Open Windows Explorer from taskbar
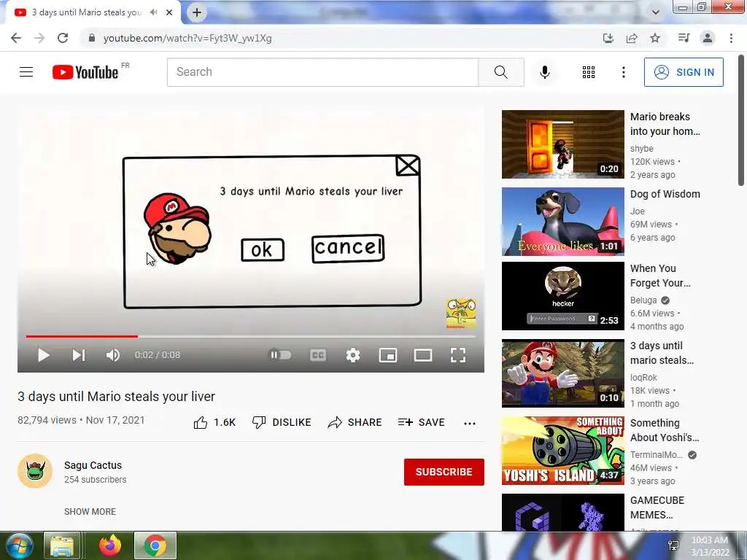747x560 pixels. 62,545
